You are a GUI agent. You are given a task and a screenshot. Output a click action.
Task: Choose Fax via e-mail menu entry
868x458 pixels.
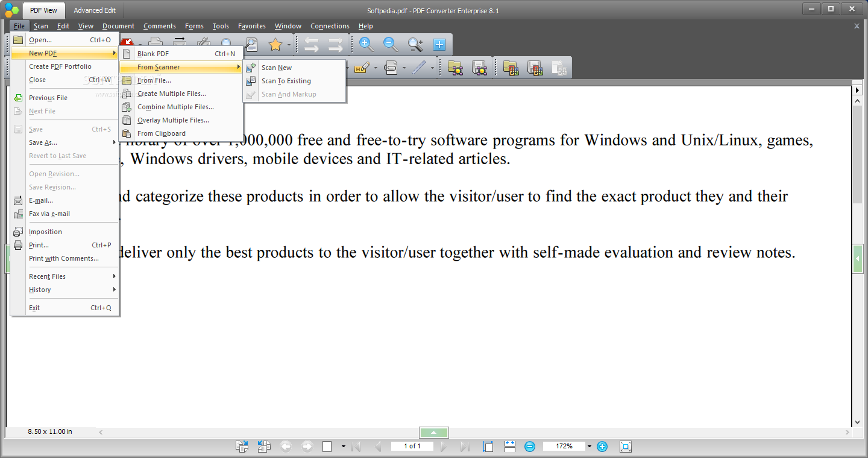coord(65,214)
